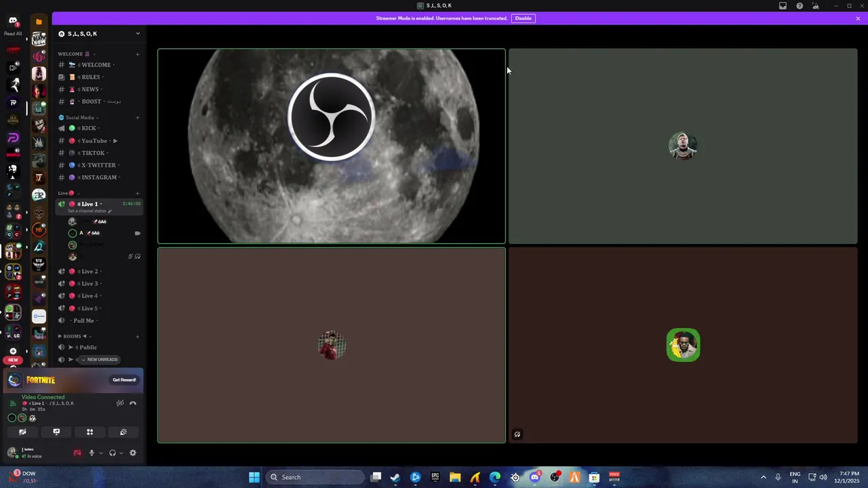Click Get Reward! on Fortnite banner
Screen dimensions: 868x488
pyautogui.click(x=124, y=380)
